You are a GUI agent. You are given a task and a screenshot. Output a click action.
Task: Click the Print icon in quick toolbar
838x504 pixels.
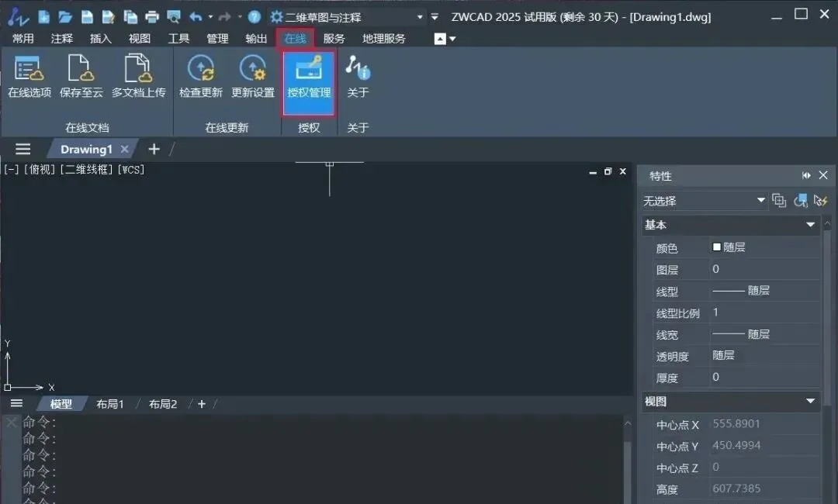(152, 17)
